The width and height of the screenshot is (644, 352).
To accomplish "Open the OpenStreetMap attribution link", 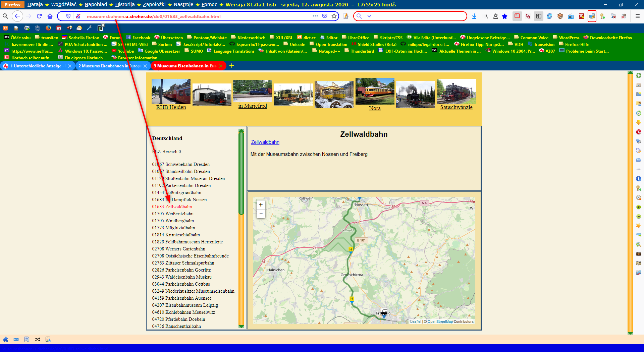I will (440, 321).
